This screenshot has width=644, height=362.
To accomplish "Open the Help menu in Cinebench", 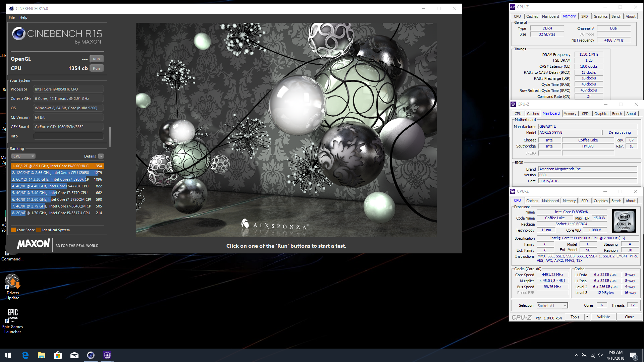I will coord(23,17).
